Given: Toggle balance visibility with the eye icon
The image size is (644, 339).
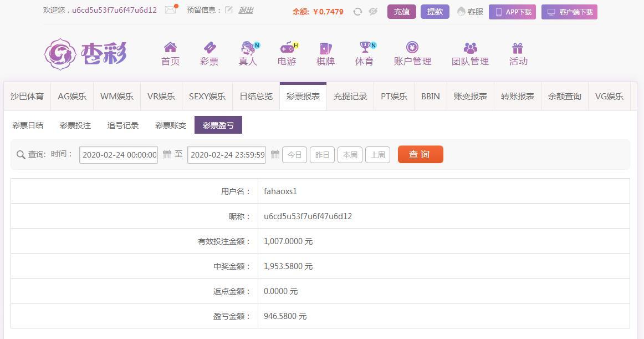Looking at the screenshot, I should (373, 11).
